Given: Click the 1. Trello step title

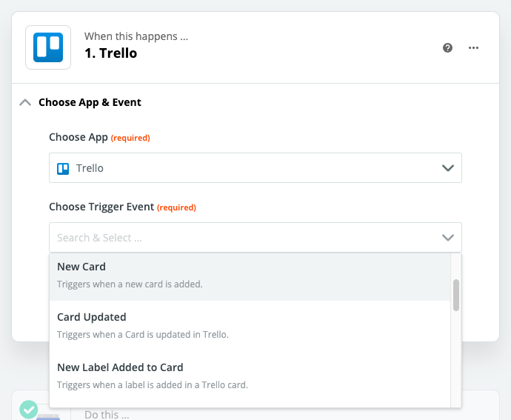Looking at the screenshot, I should (111, 53).
